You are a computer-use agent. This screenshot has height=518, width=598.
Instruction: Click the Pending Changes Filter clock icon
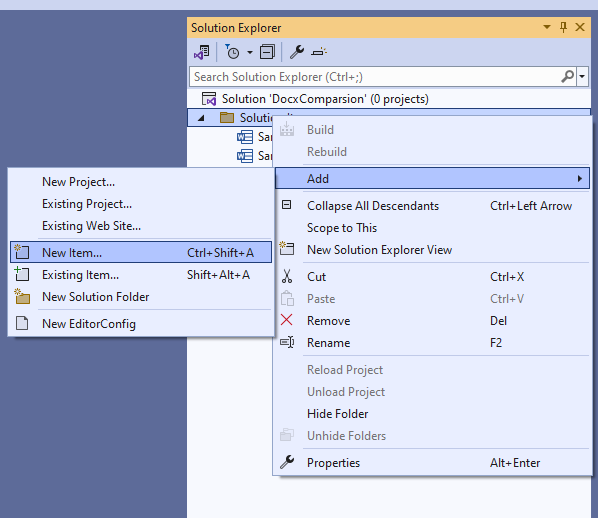point(232,52)
